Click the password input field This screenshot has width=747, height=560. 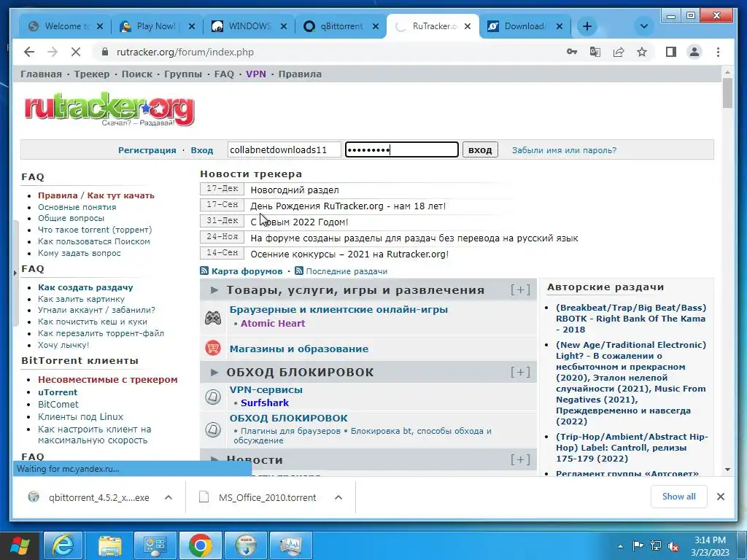(402, 149)
